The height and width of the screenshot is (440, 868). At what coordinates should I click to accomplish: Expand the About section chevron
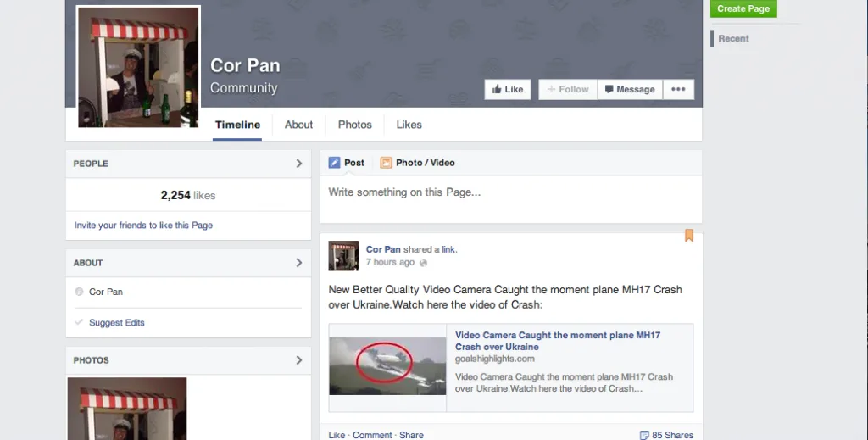coord(298,263)
